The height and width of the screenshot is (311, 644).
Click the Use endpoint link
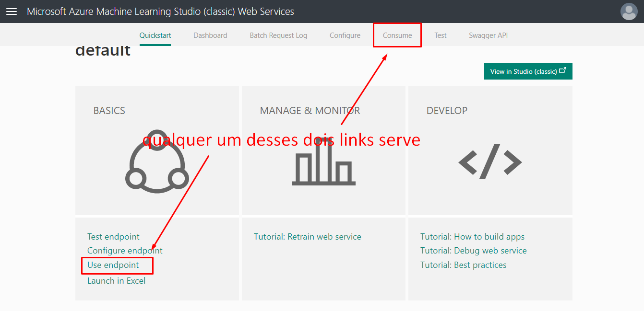(113, 265)
